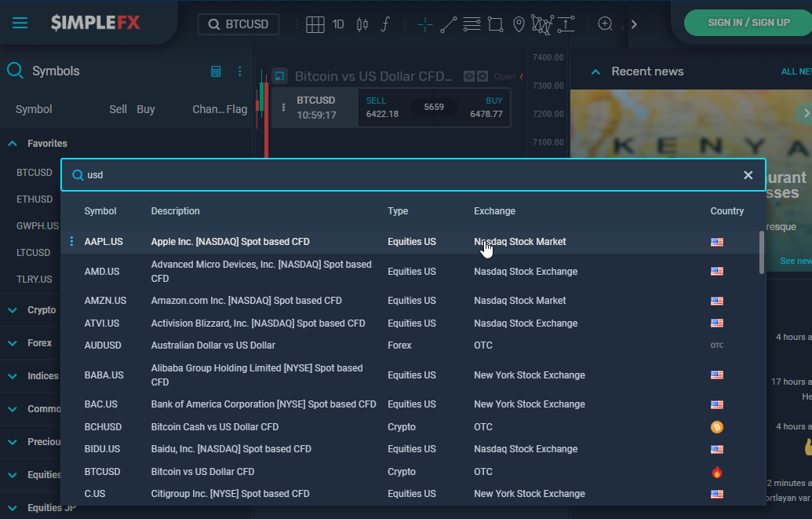Clear the symbol search with the X
This screenshot has height=519, width=812.
click(748, 175)
